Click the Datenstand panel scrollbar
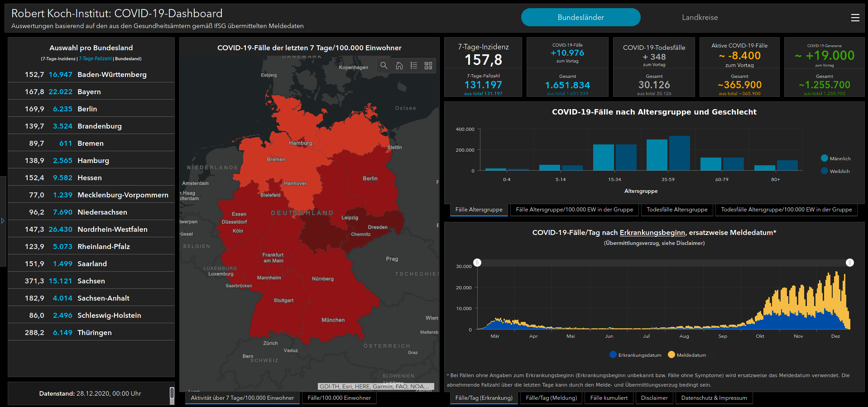The image size is (868, 407). (x=172, y=394)
